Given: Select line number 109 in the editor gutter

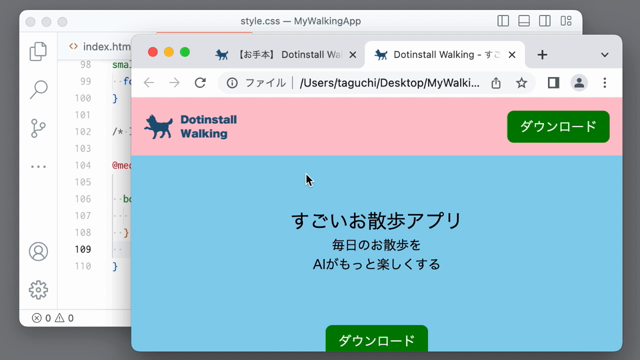Looking at the screenshot, I should coord(83,249).
